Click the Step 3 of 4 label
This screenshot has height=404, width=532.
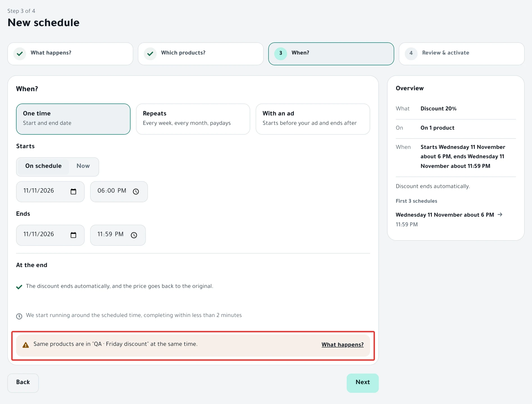coord(21,11)
